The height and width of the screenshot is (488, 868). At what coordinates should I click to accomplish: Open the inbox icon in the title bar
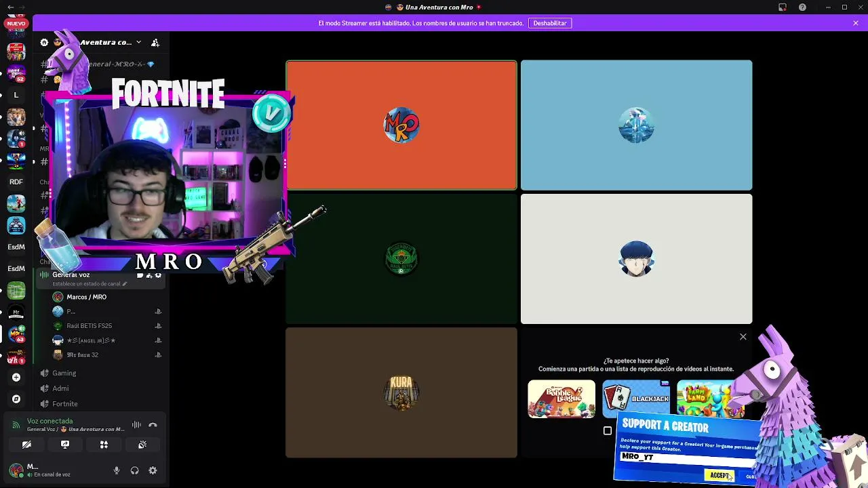[x=783, y=7]
